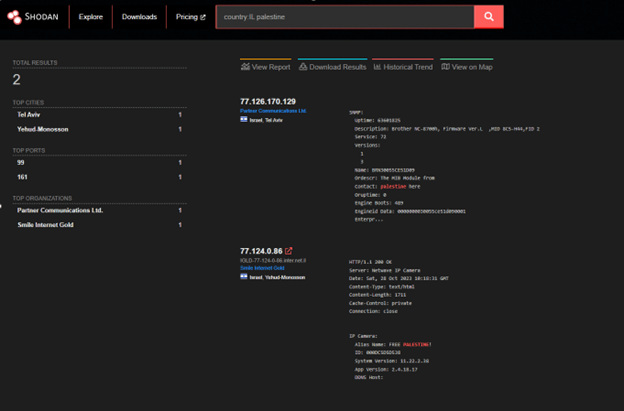The image size is (624, 411).
Task: Open View Report
Action: click(x=266, y=67)
